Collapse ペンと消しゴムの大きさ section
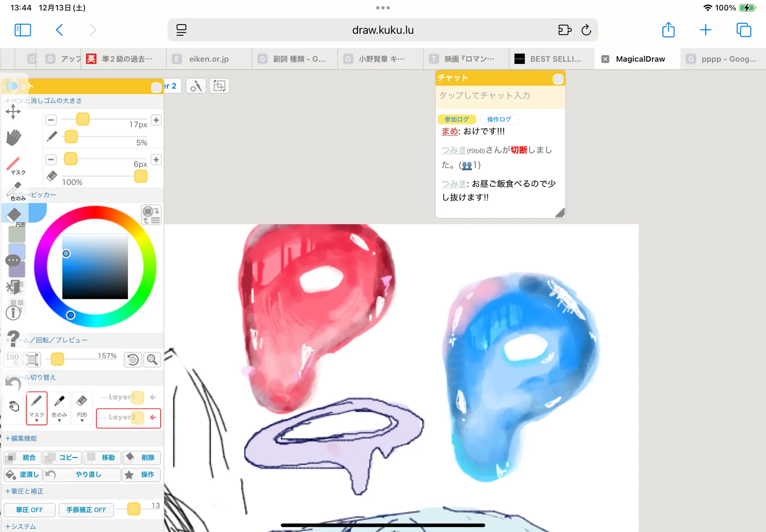This screenshot has height=532, width=766. tap(43, 101)
